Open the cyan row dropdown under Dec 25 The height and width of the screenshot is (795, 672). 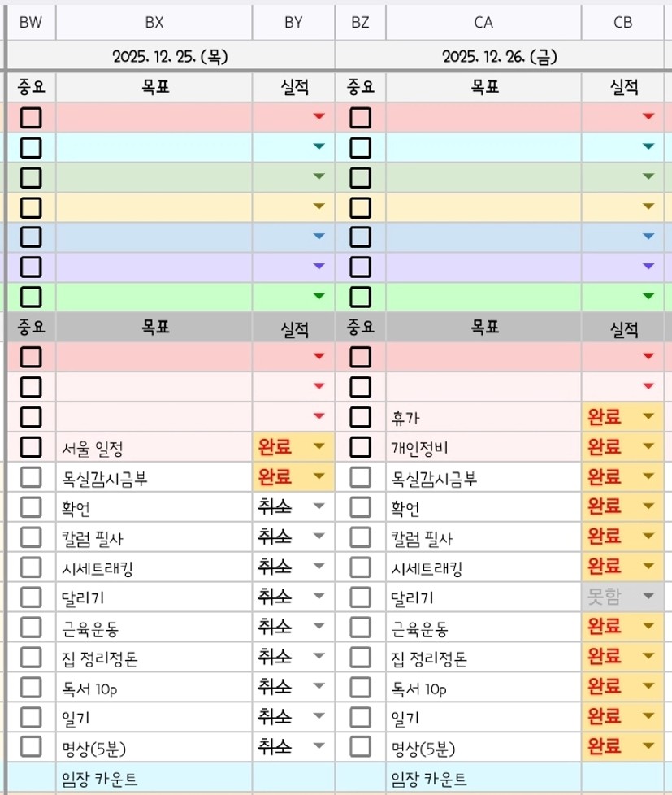tap(319, 147)
